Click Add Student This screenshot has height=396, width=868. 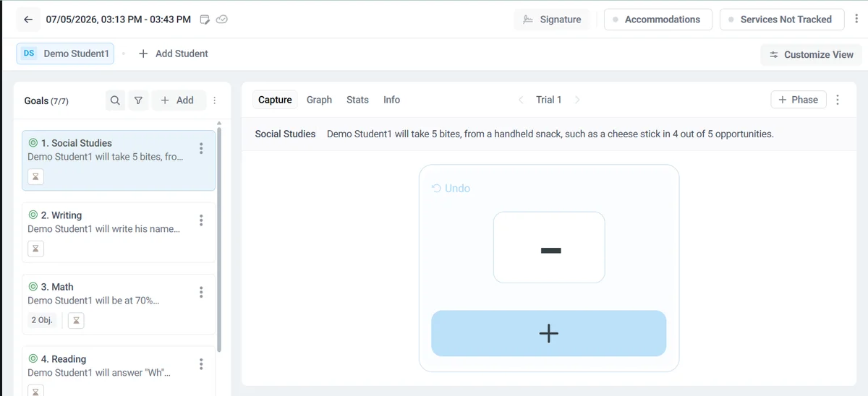click(174, 53)
